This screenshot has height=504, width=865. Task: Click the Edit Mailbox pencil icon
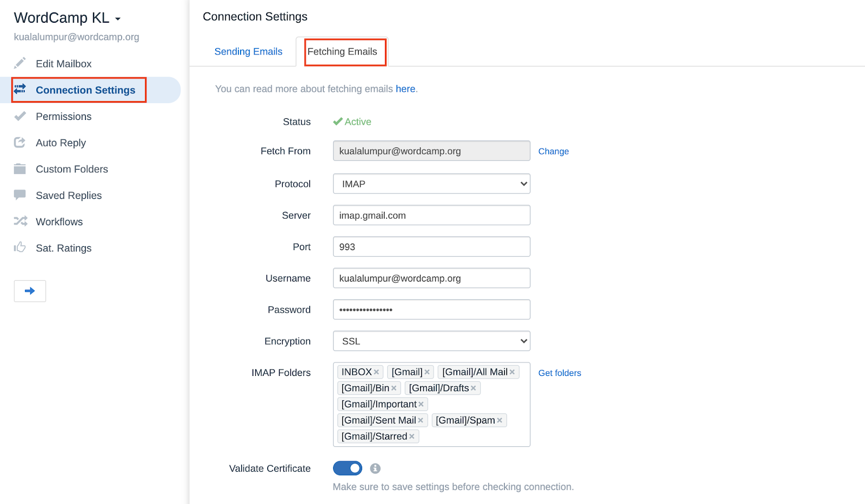coord(20,63)
